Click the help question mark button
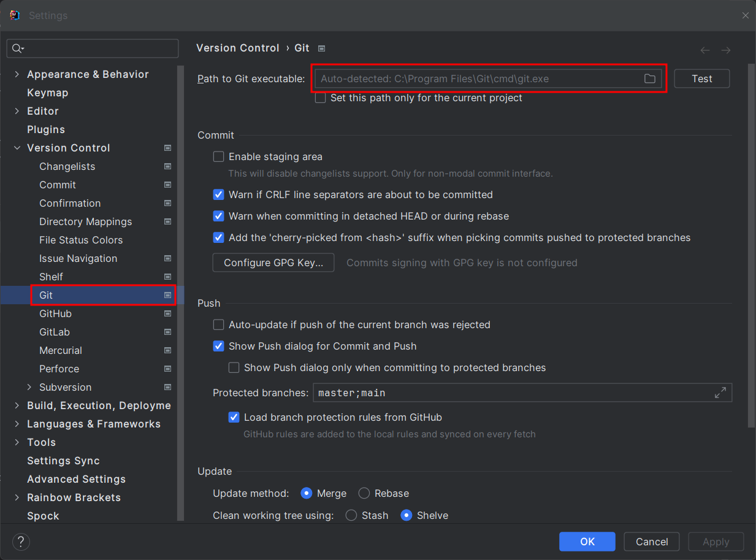This screenshot has height=560, width=756. [21, 542]
